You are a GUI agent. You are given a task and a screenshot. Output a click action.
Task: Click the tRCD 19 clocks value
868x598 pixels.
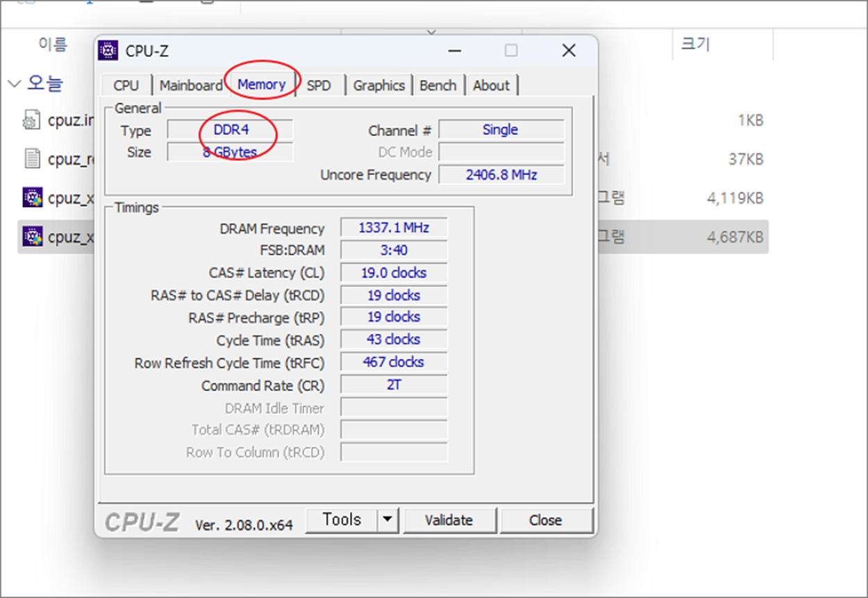(x=394, y=295)
